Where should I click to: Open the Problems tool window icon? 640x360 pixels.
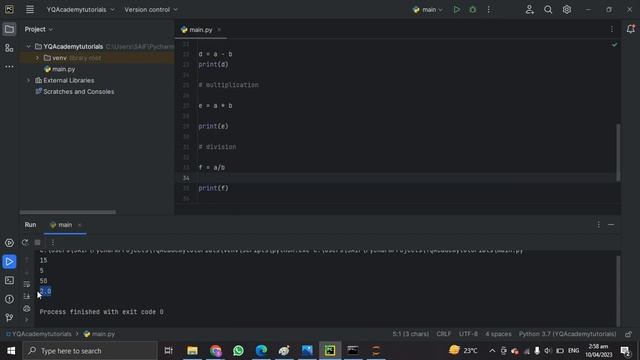(9, 299)
